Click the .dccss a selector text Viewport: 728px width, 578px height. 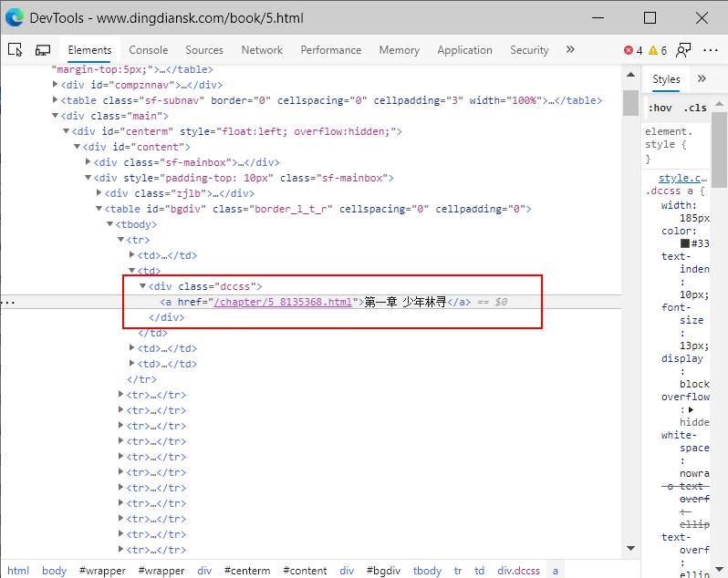[x=671, y=191]
